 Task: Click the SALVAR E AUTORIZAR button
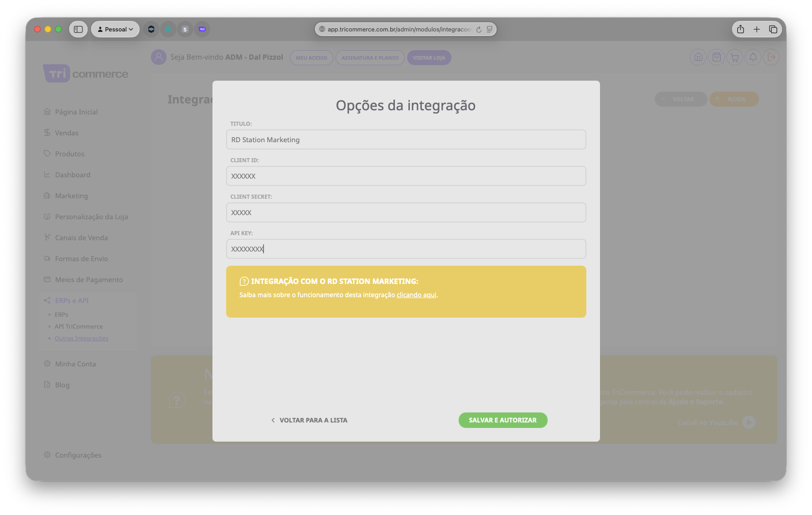coord(503,420)
